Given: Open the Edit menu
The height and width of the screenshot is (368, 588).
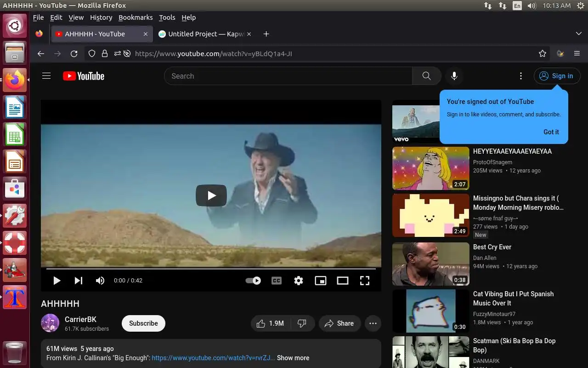Looking at the screenshot, I should pos(56,17).
